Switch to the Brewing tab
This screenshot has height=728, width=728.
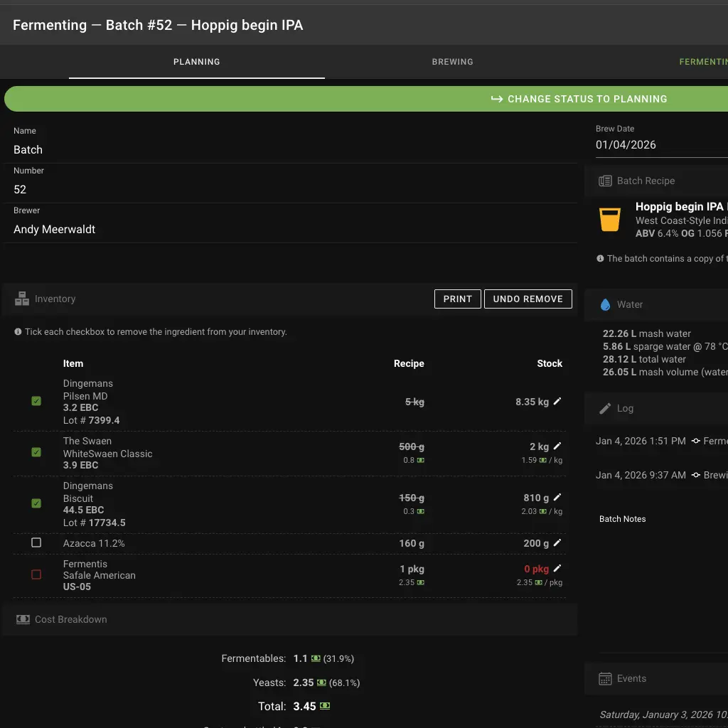[452, 62]
